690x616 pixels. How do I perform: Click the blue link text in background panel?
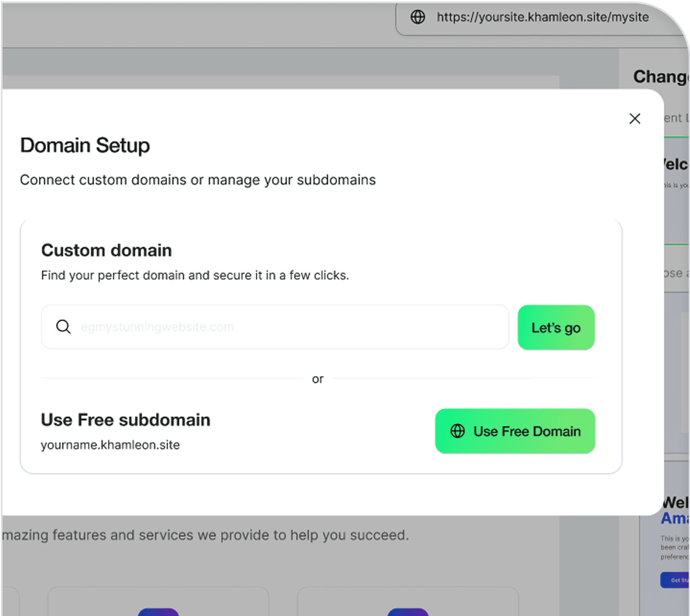(x=674, y=519)
